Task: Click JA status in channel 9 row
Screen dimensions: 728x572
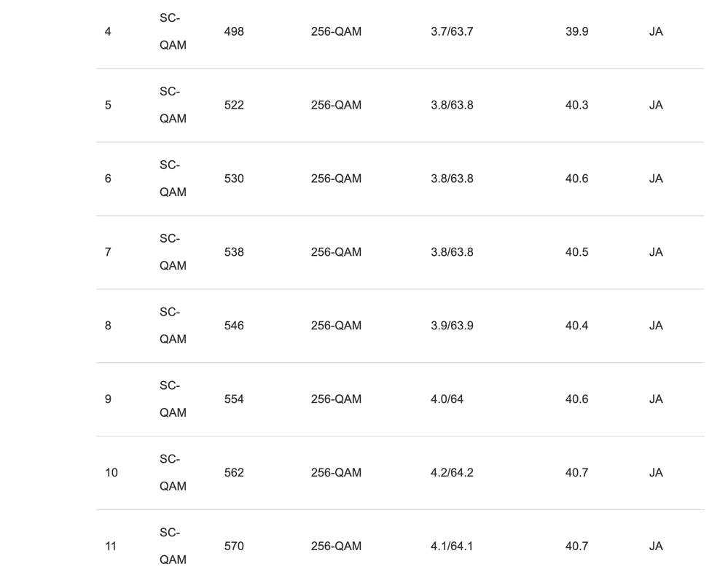Action: pos(656,400)
